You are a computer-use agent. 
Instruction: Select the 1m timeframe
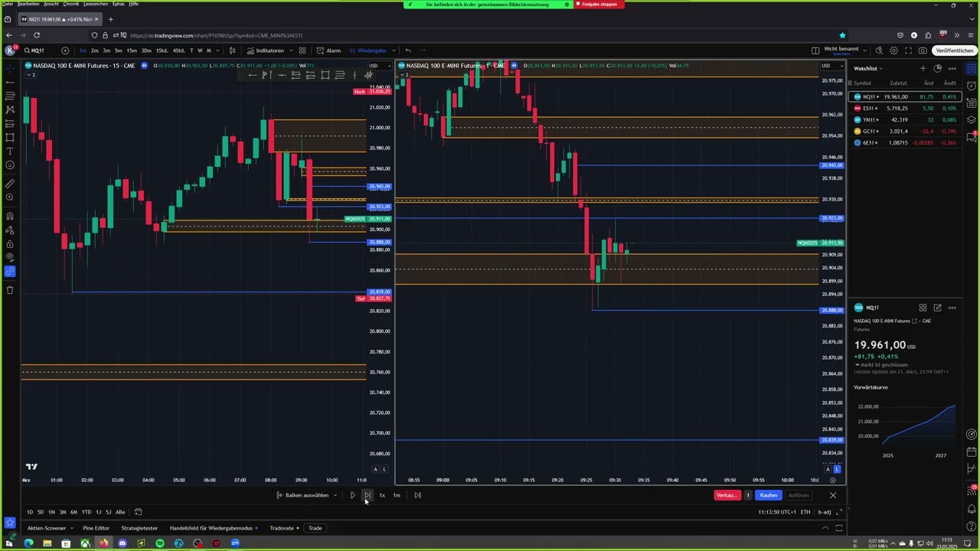(83, 51)
